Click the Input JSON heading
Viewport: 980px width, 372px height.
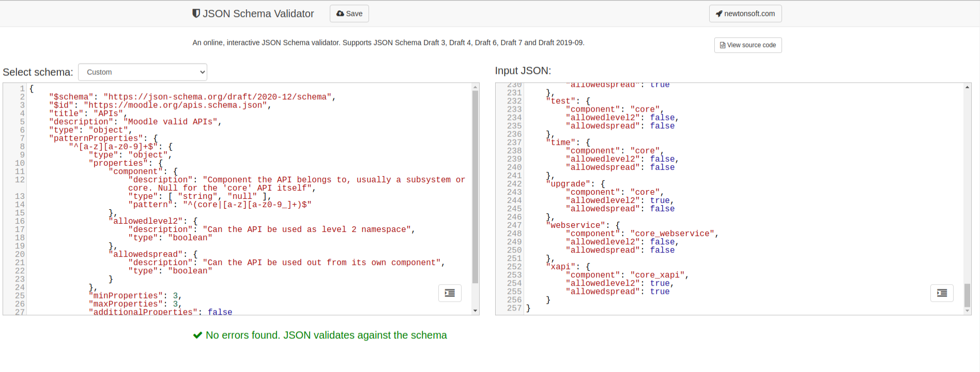coord(523,71)
